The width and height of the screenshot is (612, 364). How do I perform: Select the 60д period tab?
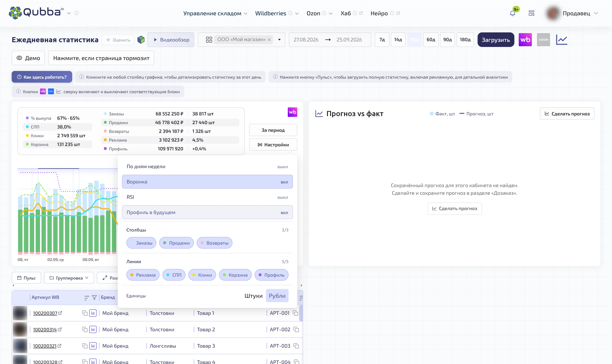[x=431, y=39]
